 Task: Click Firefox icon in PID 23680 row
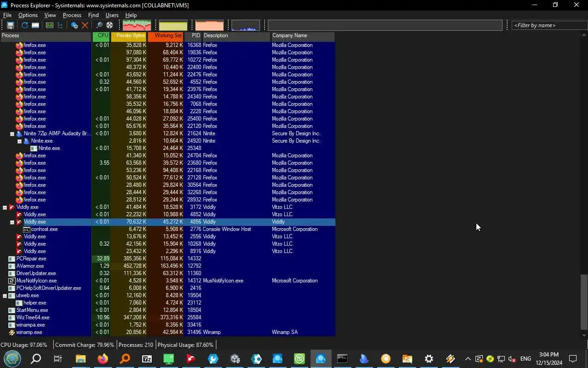19,163
